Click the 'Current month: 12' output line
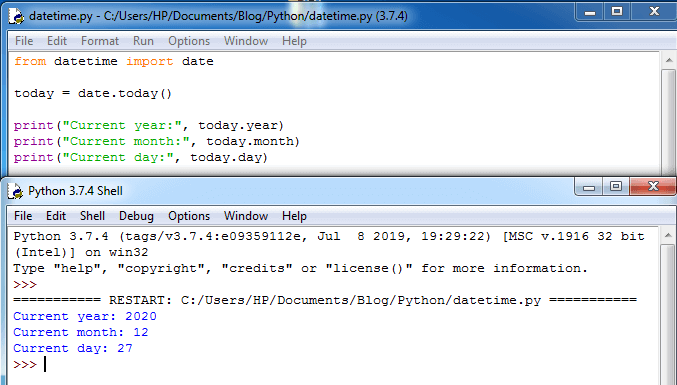The width and height of the screenshot is (677, 385). tap(81, 332)
